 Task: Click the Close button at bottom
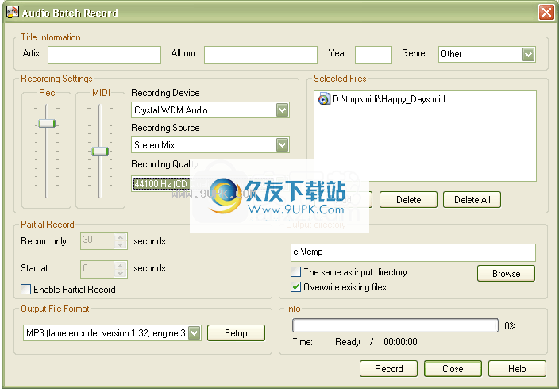(x=453, y=368)
